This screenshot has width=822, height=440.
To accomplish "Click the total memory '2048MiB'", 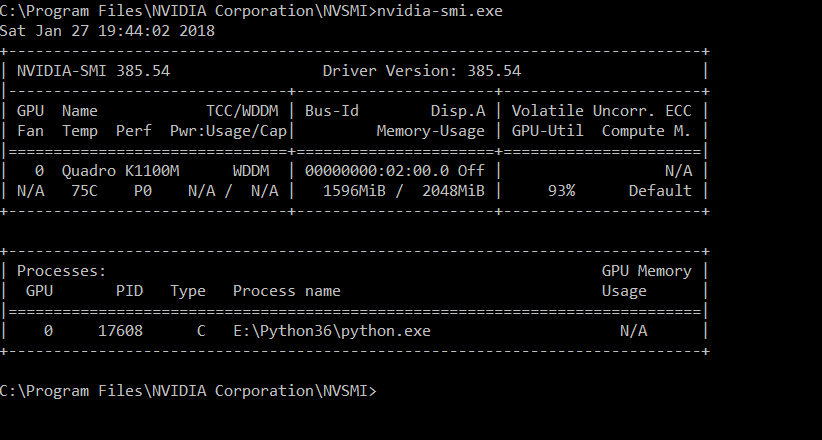I will tap(453, 190).
